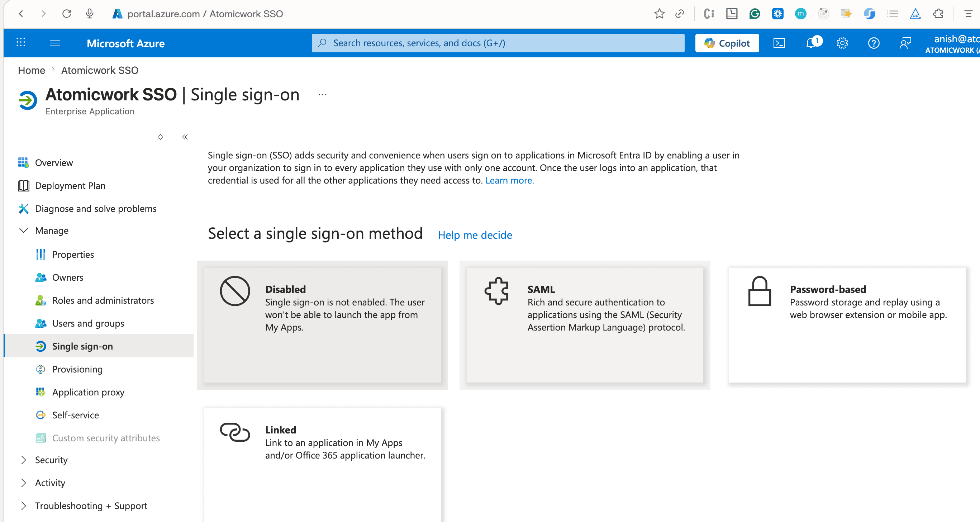Open the Owners menu item
The height and width of the screenshot is (522, 980).
pyautogui.click(x=68, y=277)
